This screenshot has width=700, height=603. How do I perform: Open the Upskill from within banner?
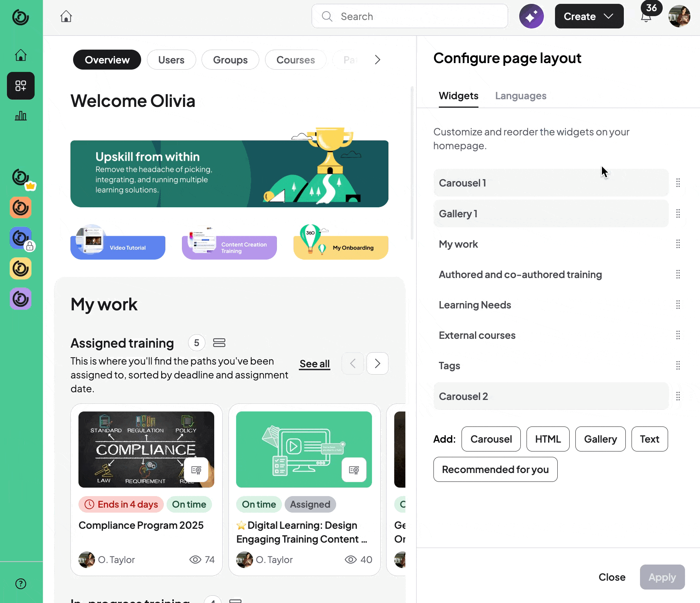229,173
